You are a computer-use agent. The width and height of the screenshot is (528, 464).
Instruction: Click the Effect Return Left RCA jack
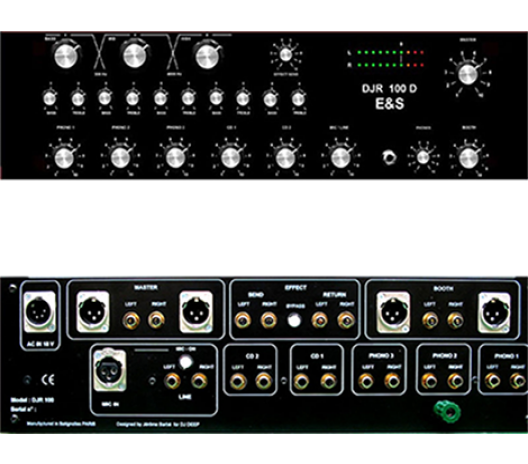pyautogui.click(x=320, y=320)
